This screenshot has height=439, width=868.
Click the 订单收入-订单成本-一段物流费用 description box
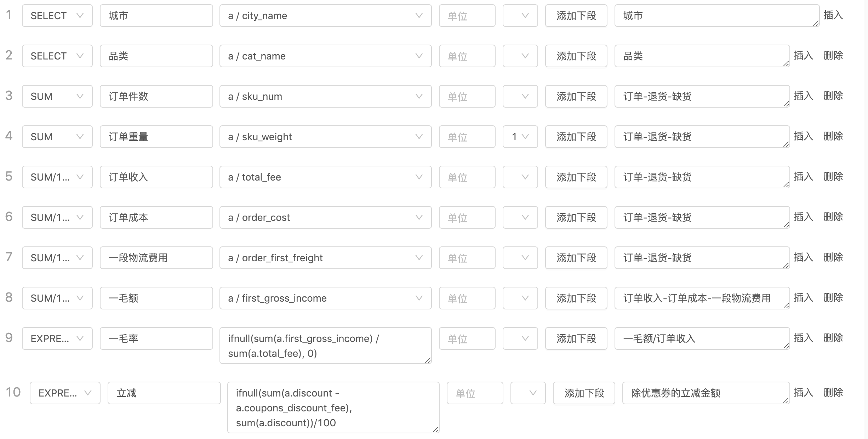702,298
